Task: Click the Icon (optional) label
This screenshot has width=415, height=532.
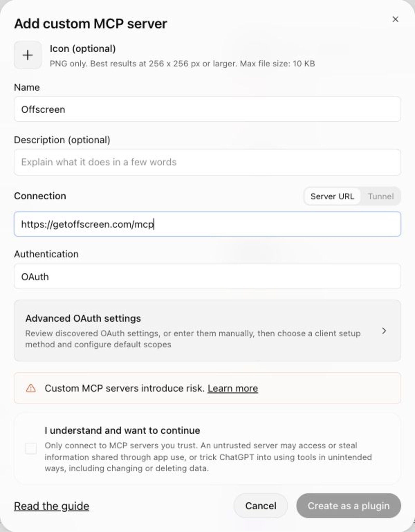Action: click(83, 49)
